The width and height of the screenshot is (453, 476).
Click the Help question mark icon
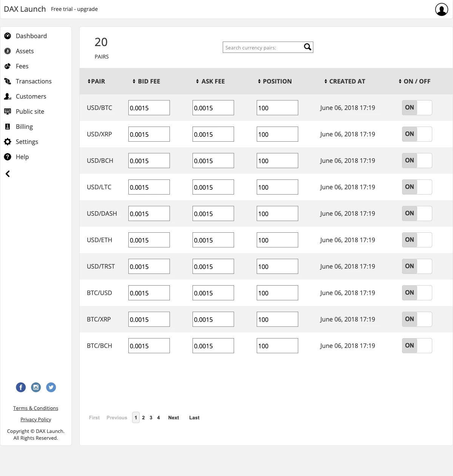coord(8,157)
